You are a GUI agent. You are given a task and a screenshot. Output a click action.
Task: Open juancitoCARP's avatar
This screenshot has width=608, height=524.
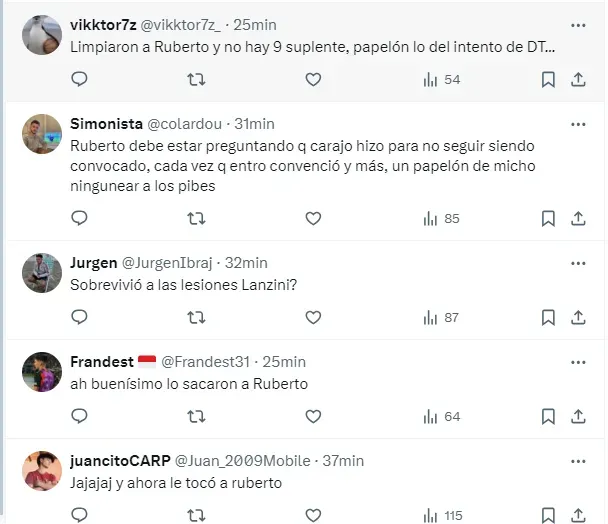click(42, 471)
